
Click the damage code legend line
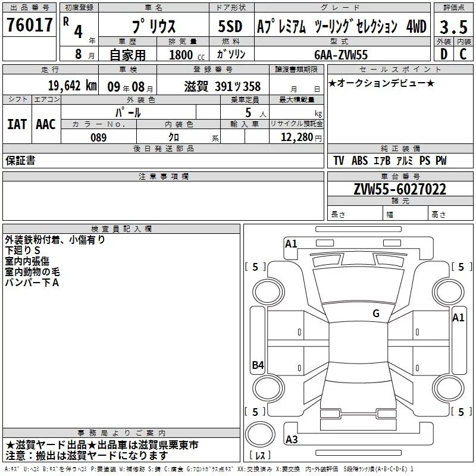pos(209,469)
